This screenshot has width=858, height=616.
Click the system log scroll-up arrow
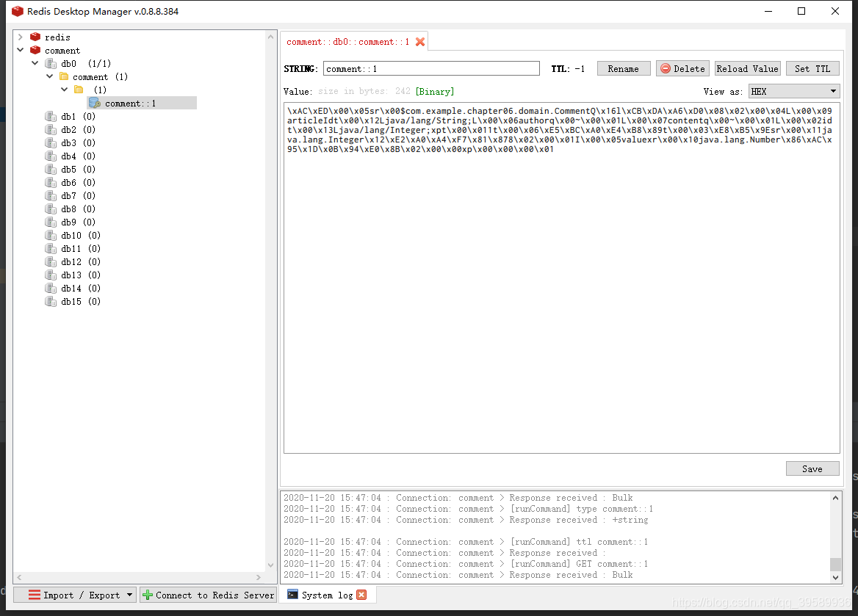pyautogui.click(x=835, y=498)
